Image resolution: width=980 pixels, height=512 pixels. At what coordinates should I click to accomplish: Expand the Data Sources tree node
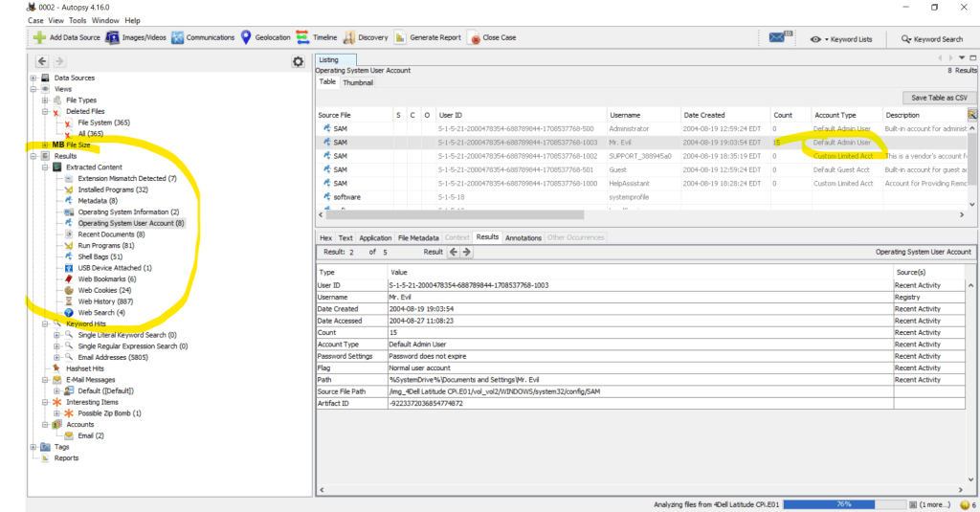pos(33,78)
